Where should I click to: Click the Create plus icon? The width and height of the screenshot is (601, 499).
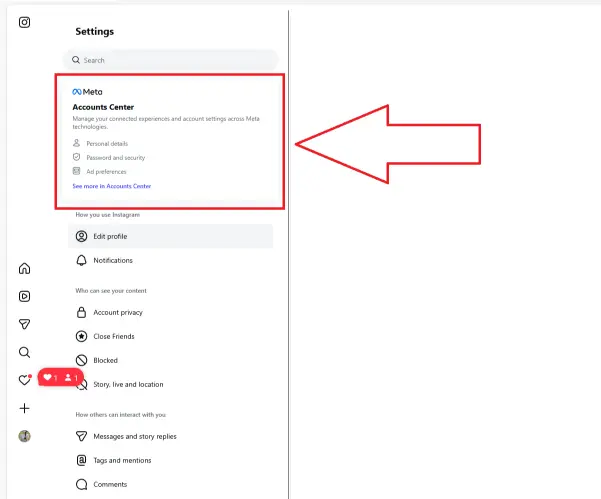25,408
